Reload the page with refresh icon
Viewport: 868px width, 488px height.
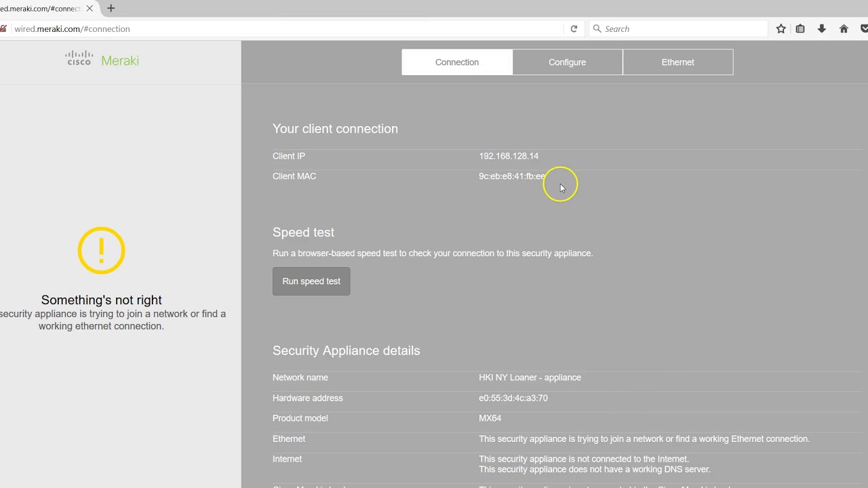click(574, 28)
